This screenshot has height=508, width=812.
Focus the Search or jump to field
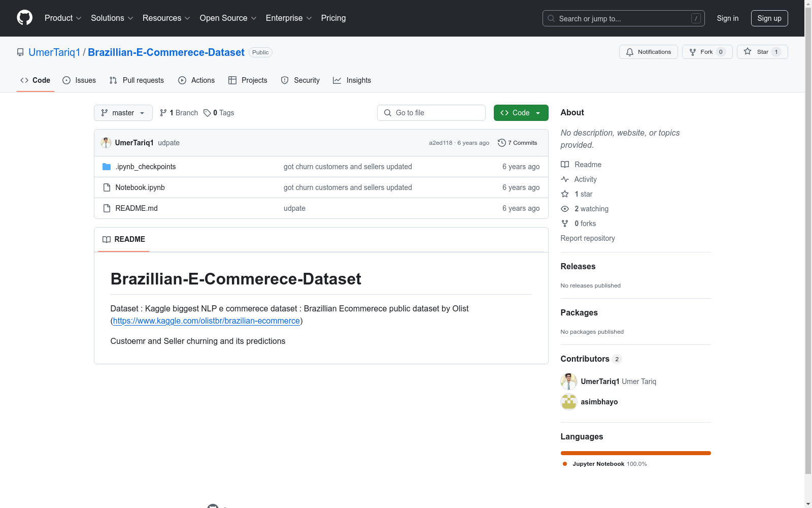point(624,18)
